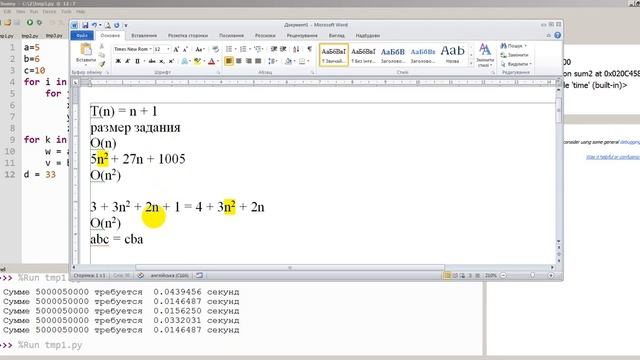This screenshot has height=360, width=640.
Task: Click the Sort A-Z icon
Action: point(296,49)
